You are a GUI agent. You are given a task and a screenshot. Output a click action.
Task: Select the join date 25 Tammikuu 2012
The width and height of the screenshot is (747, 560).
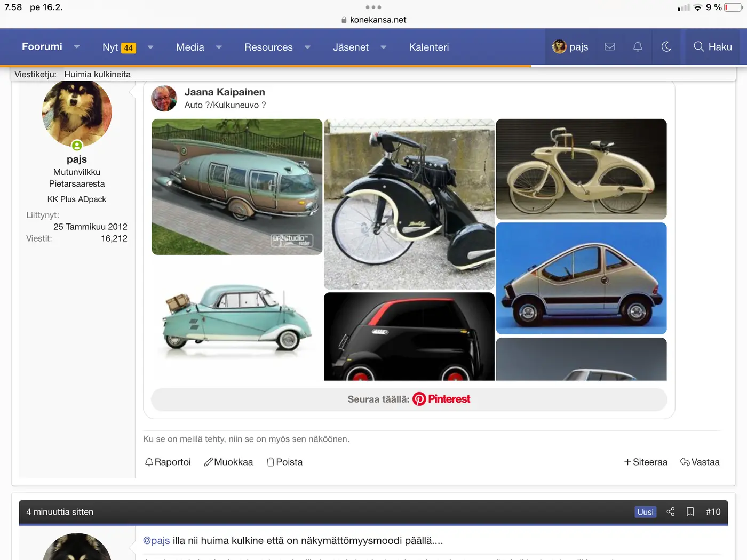[90, 227]
